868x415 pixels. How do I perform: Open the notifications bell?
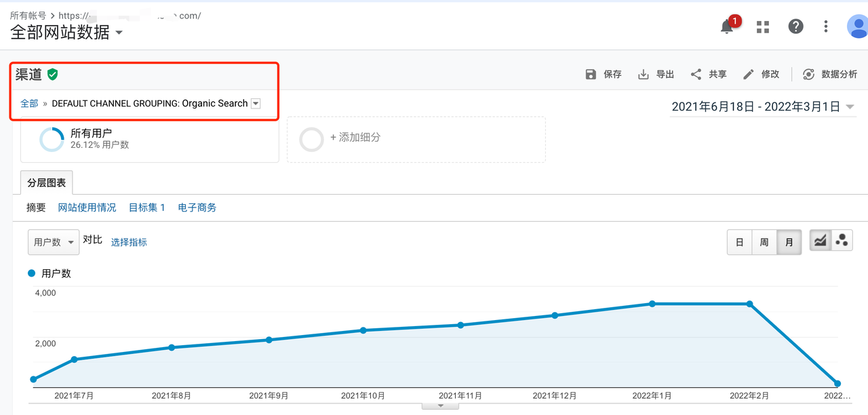728,26
